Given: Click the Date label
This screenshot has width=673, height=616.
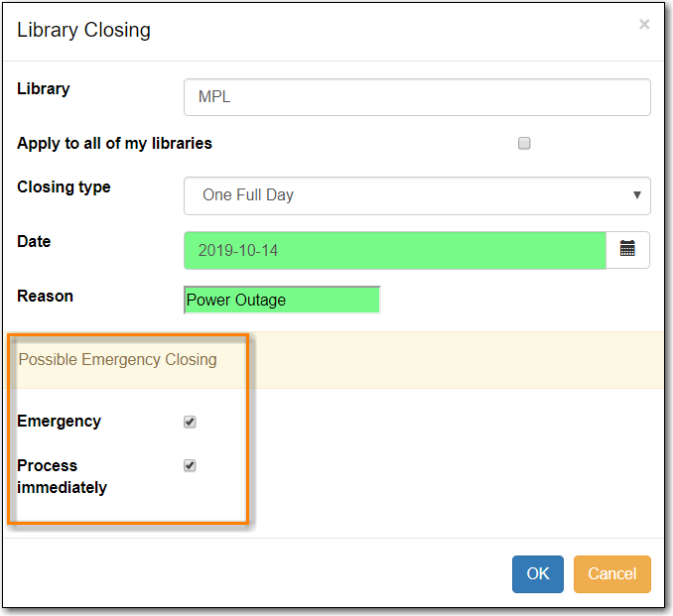Looking at the screenshot, I should 34,241.
